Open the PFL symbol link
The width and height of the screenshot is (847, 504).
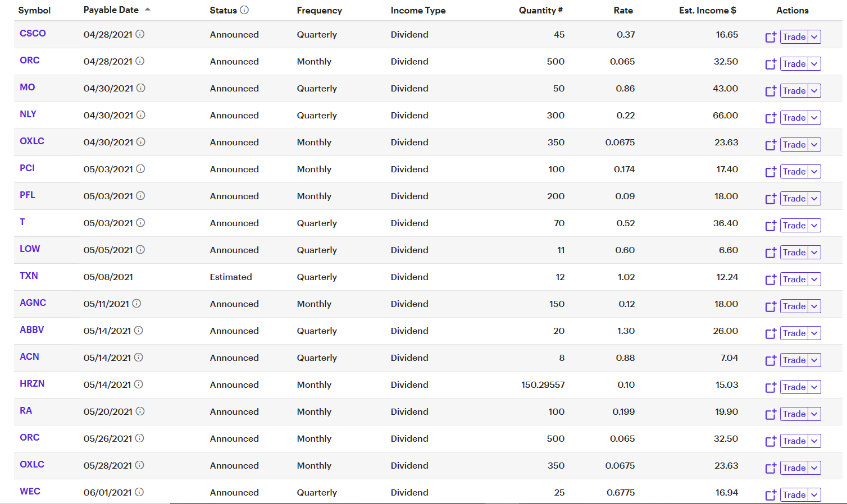tap(28, 195)
